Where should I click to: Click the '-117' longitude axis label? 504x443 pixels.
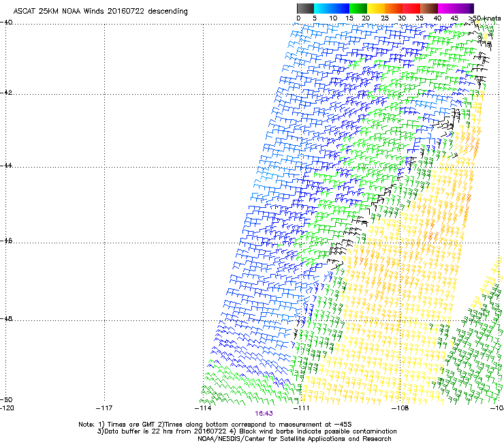coord(104,408)
